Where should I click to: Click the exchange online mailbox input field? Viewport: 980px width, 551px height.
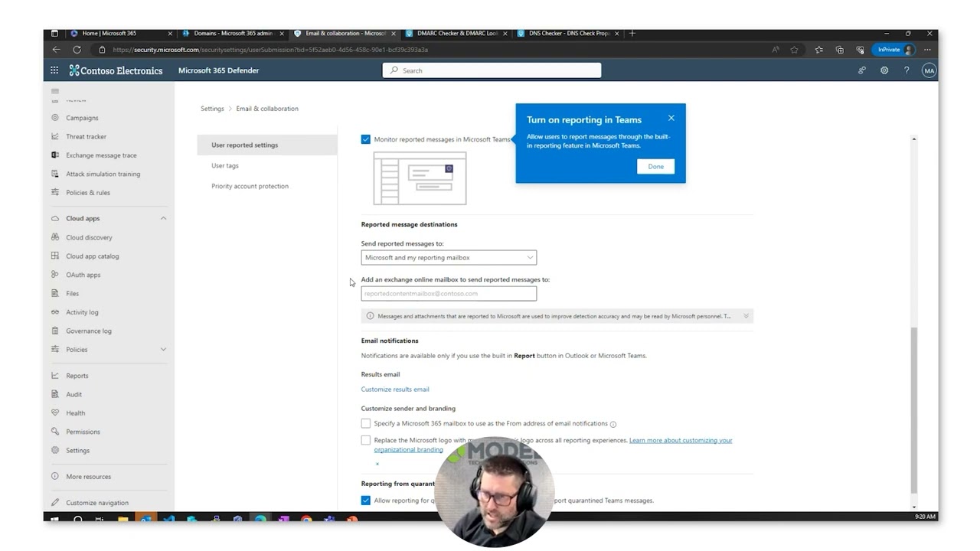(449, 294)
